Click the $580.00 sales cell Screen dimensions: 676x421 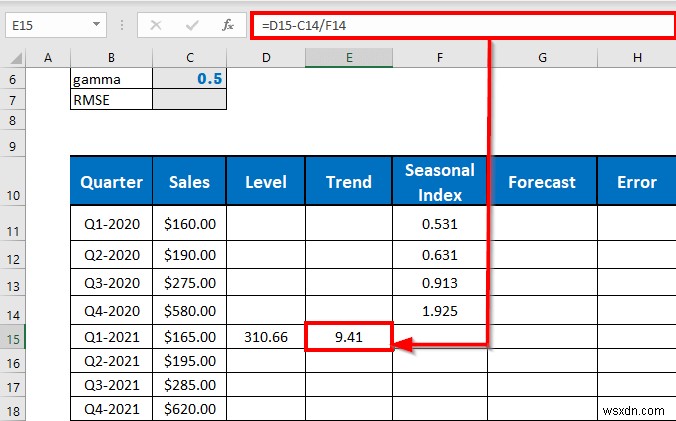coord(190,310)
